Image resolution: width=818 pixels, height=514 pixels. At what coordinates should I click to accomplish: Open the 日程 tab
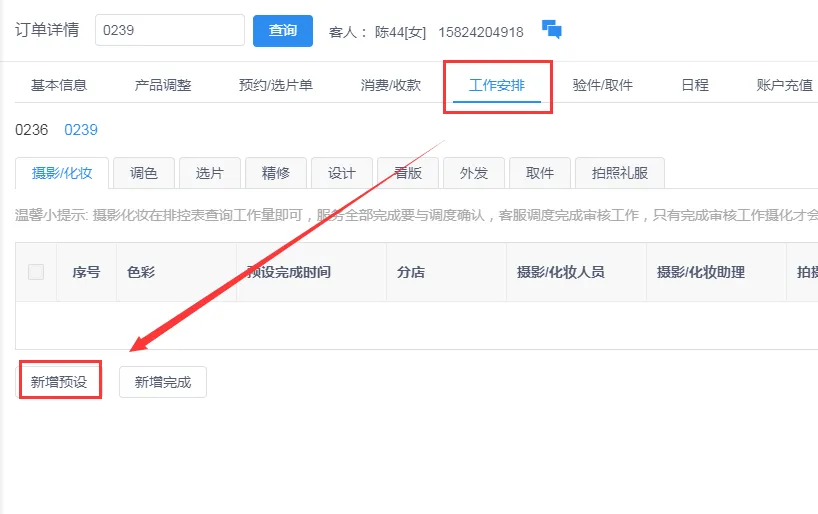[695, 85]
